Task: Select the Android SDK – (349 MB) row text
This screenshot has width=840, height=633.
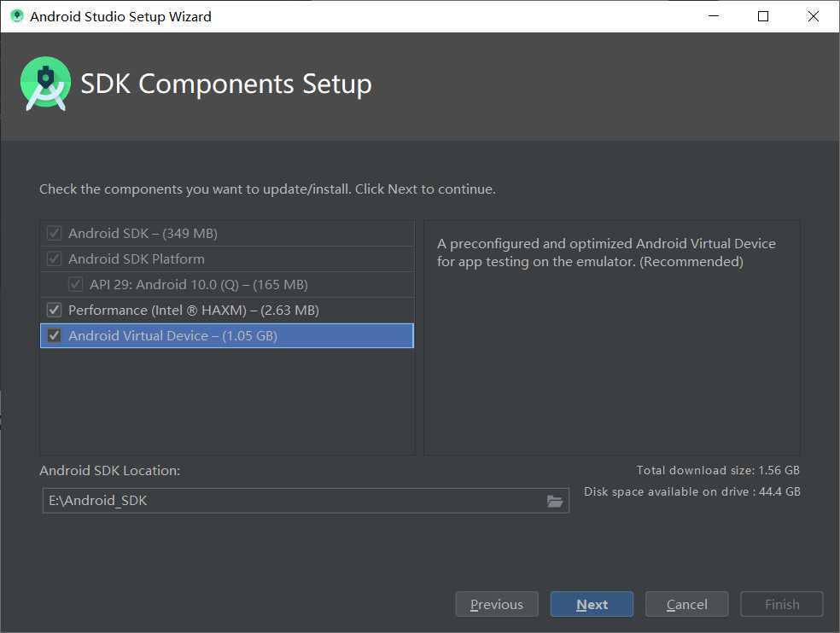Action: click(x=143, y=234)
